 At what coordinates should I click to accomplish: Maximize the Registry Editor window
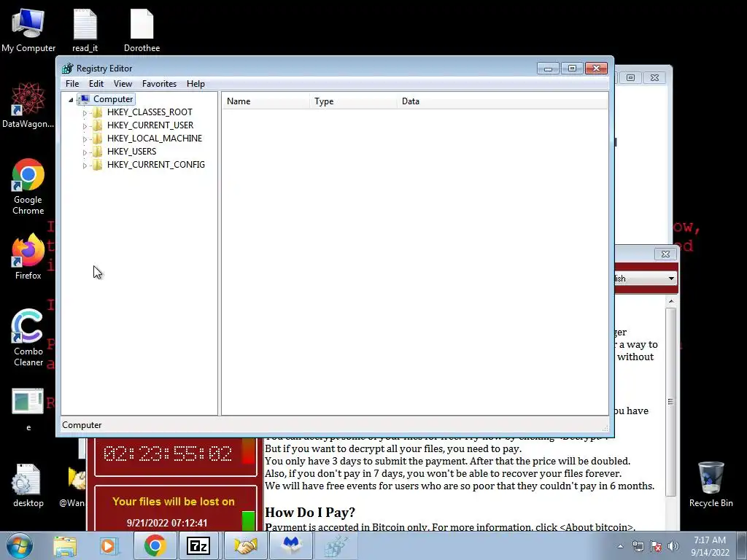tap(572, 69)
